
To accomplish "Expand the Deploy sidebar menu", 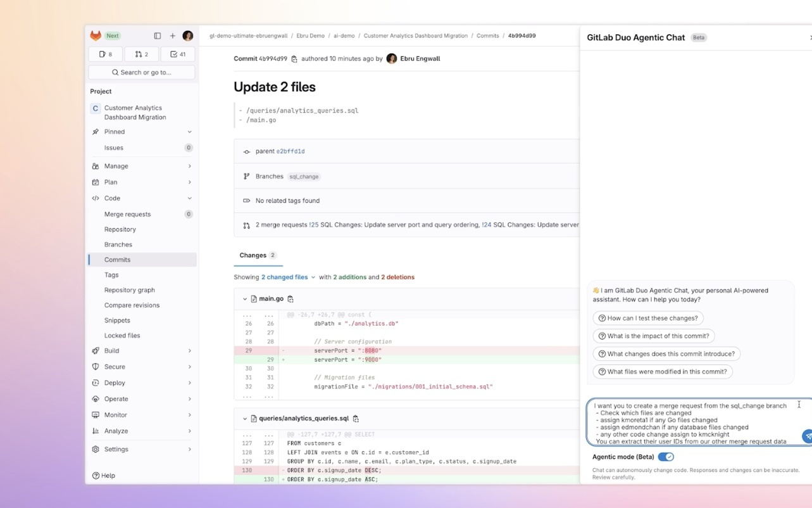I will click(x=142, y=383).
